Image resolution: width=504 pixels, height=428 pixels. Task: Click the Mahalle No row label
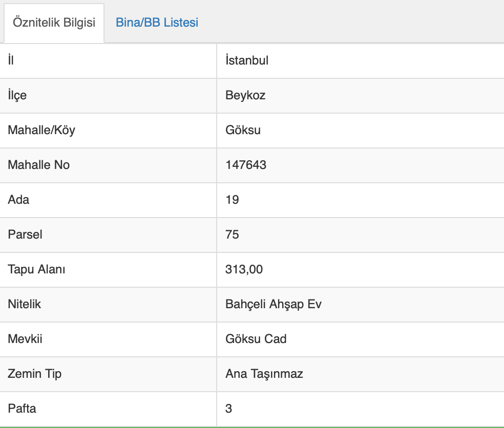tap(39, 165)
